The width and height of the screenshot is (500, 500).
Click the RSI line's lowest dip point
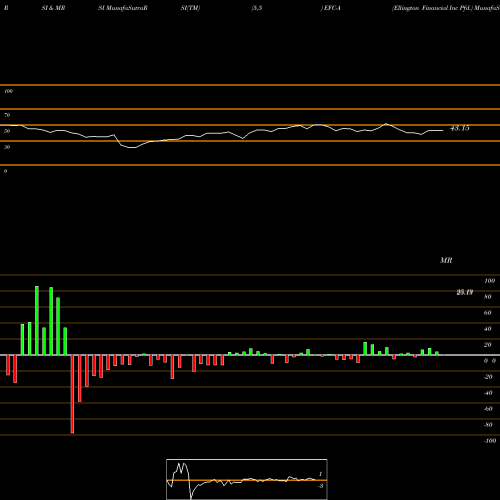pos(132,147)
